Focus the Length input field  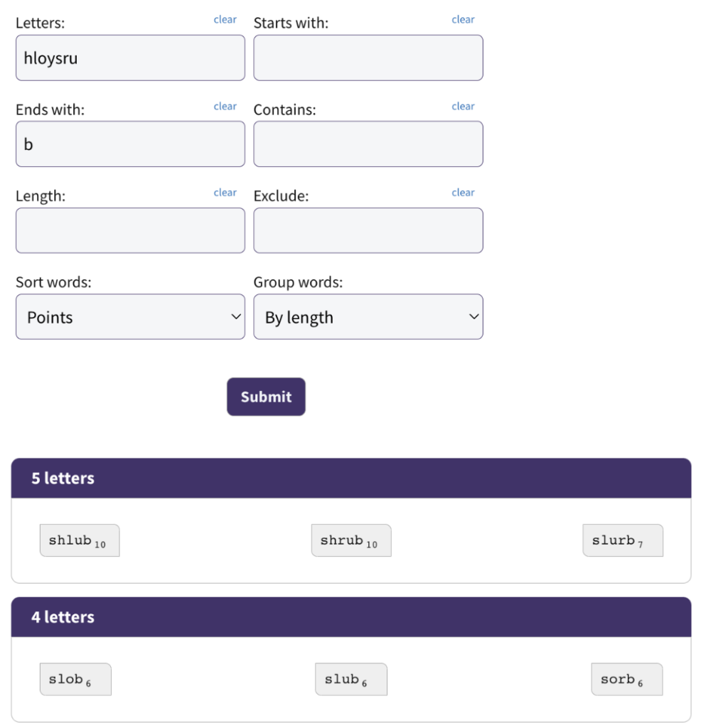(x=130, y=230)
